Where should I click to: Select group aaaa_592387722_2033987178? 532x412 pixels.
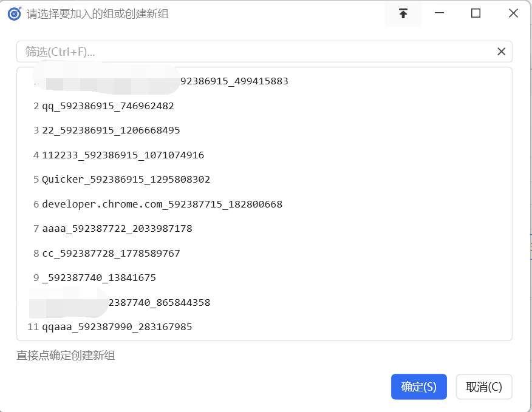point(264,229)
